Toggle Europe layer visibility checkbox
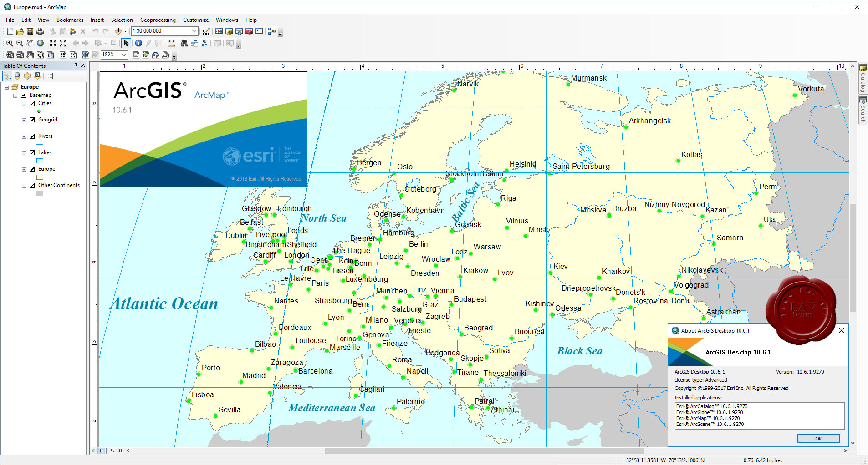The image size is (868, 465). [32, 169]
